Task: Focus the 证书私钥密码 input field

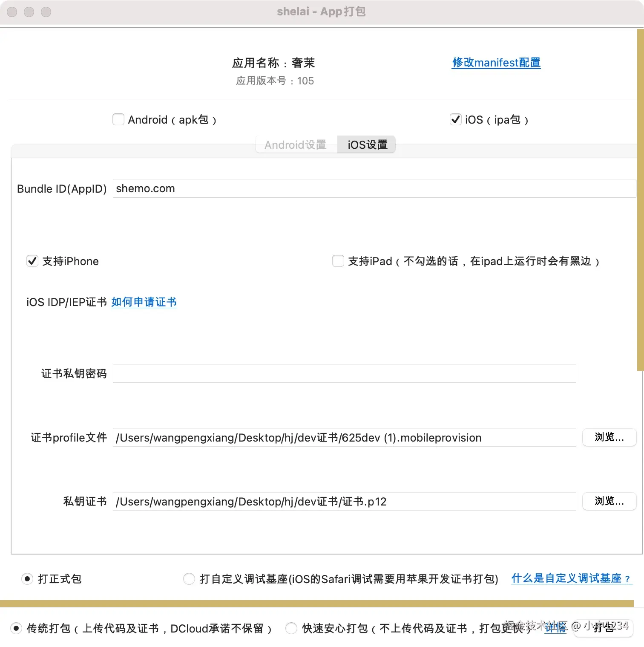Action: click(344, 373)
